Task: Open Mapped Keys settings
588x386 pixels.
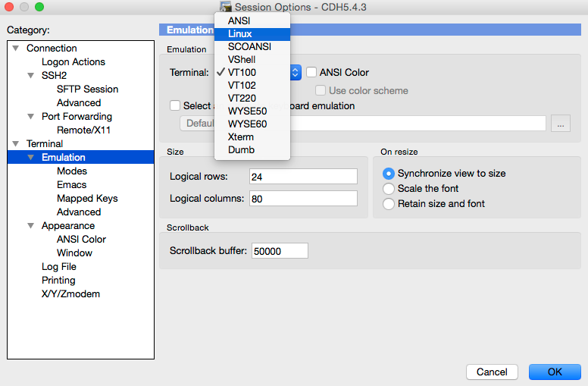Action: (87, 198)
